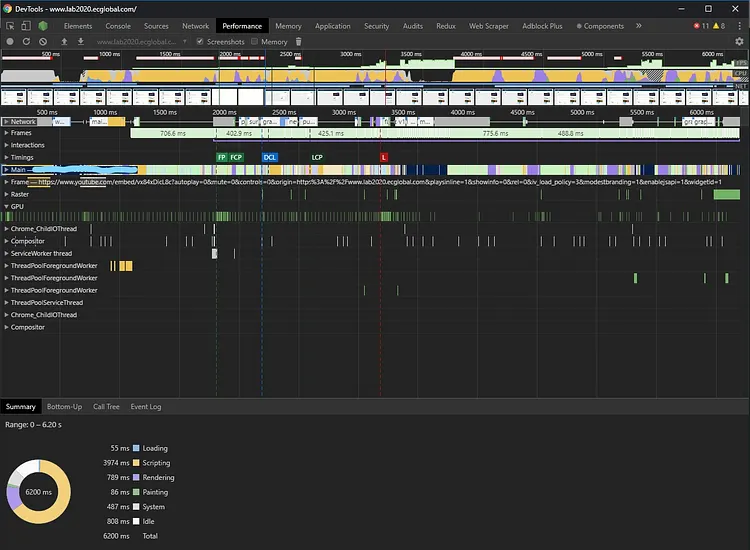Click the 6200 ms summary donut chart
The width and height of the screenshot is (750, 550).
point(38,492)
